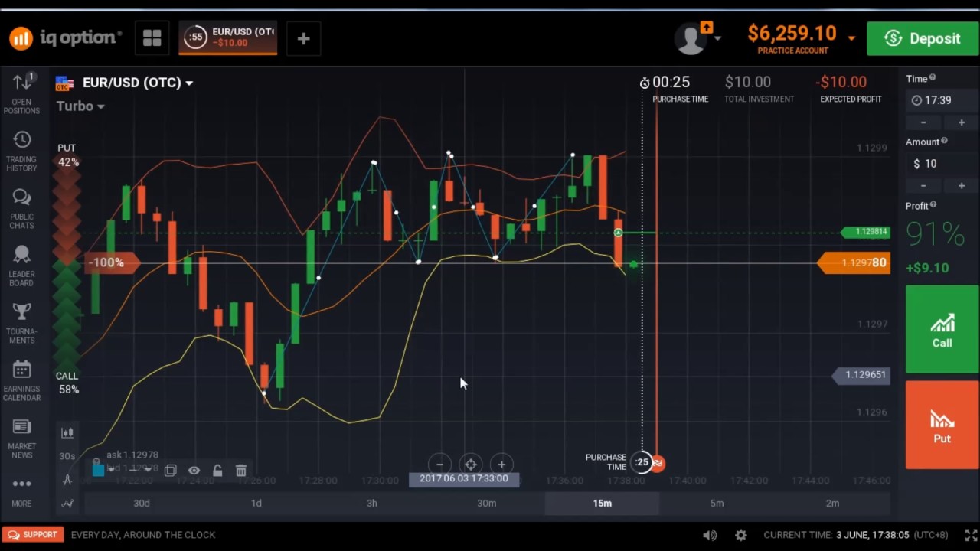The height and width of the screenshot is (551, 980).
Task: Increase the amount with plus
Action: tap(961, 186)
